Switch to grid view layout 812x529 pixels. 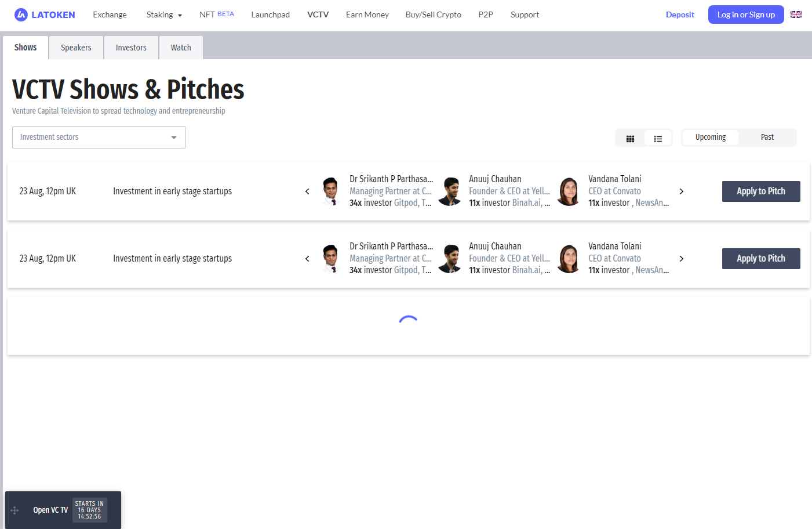tap(630, 139)
